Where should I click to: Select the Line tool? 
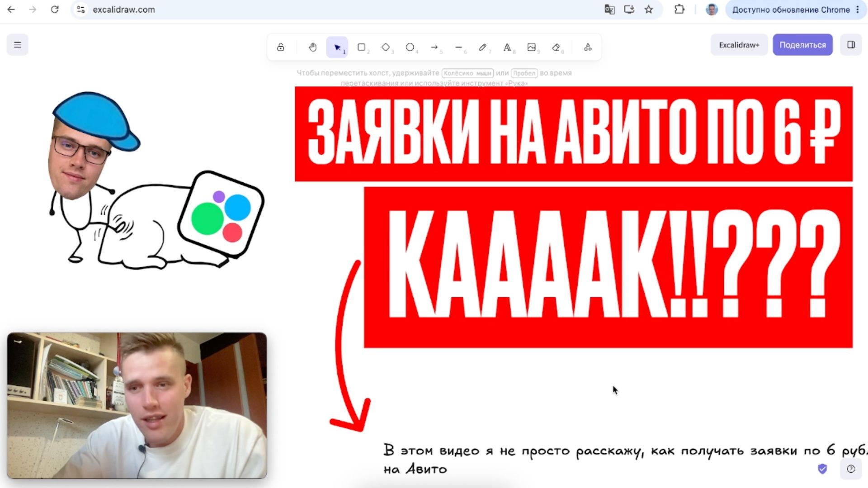point(458,47)
